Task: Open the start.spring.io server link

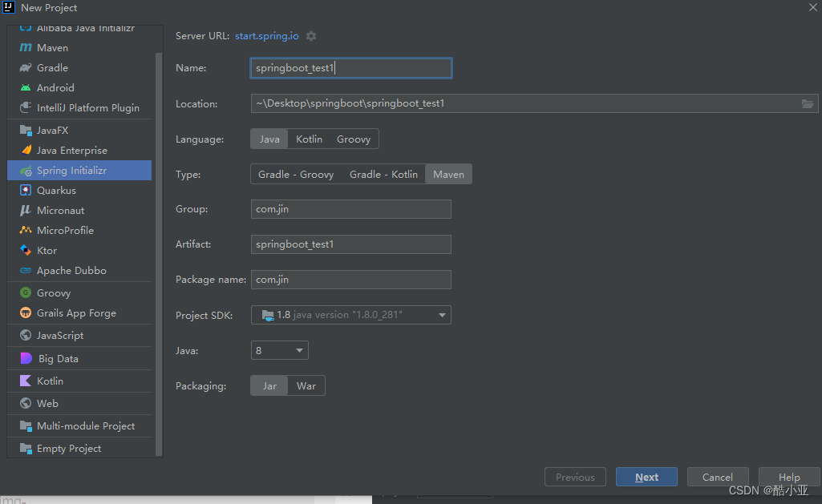Action: 267,36
